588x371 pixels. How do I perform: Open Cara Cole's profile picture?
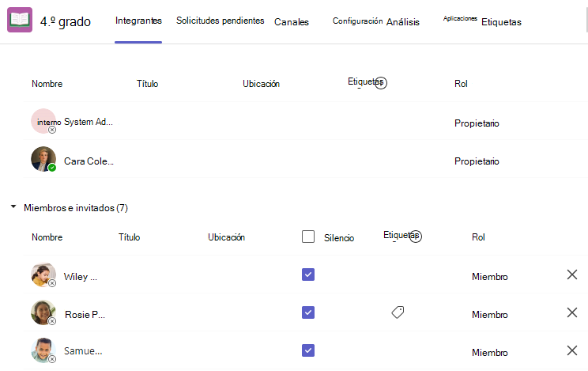tap(43, 159)
